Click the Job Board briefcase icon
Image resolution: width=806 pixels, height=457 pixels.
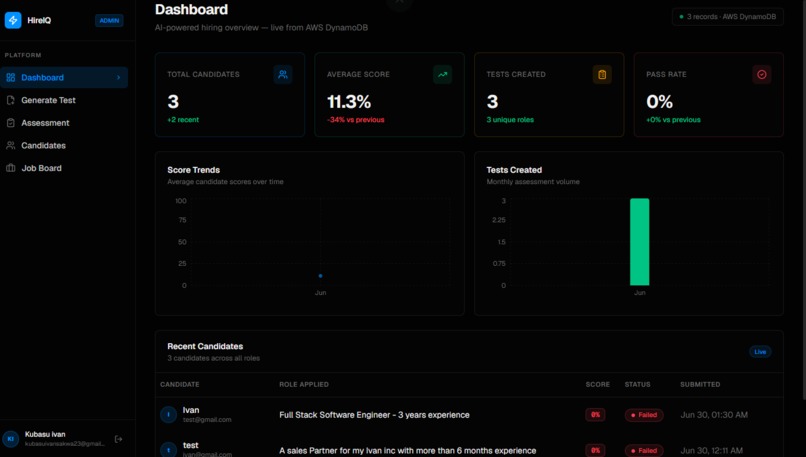click(10, 168)
